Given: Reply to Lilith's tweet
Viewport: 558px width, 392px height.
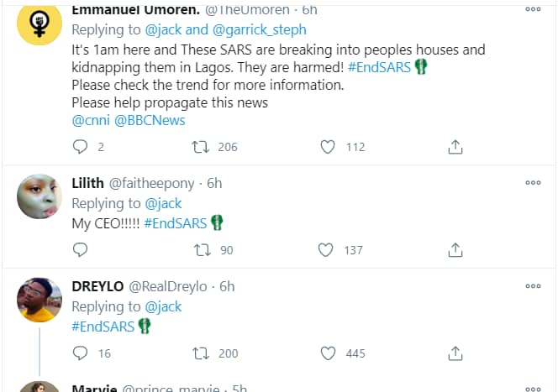Looking at the screenshot, I should (x=81, y=250).
